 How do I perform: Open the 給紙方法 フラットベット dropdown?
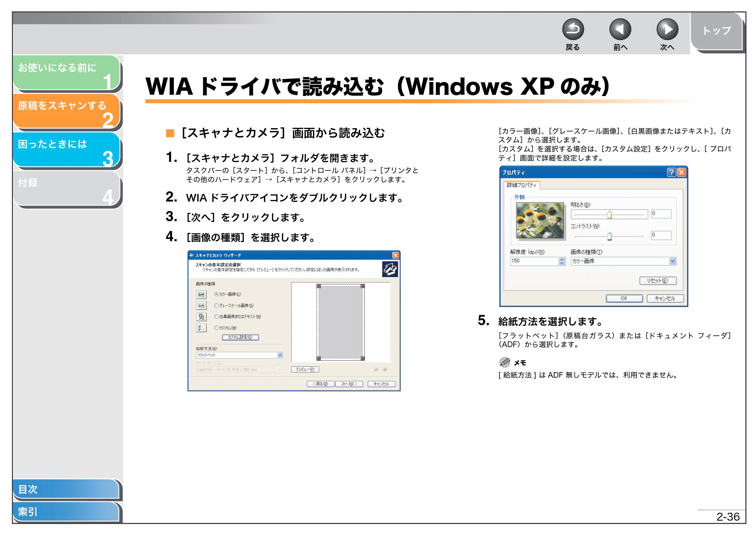coord(239,355)
